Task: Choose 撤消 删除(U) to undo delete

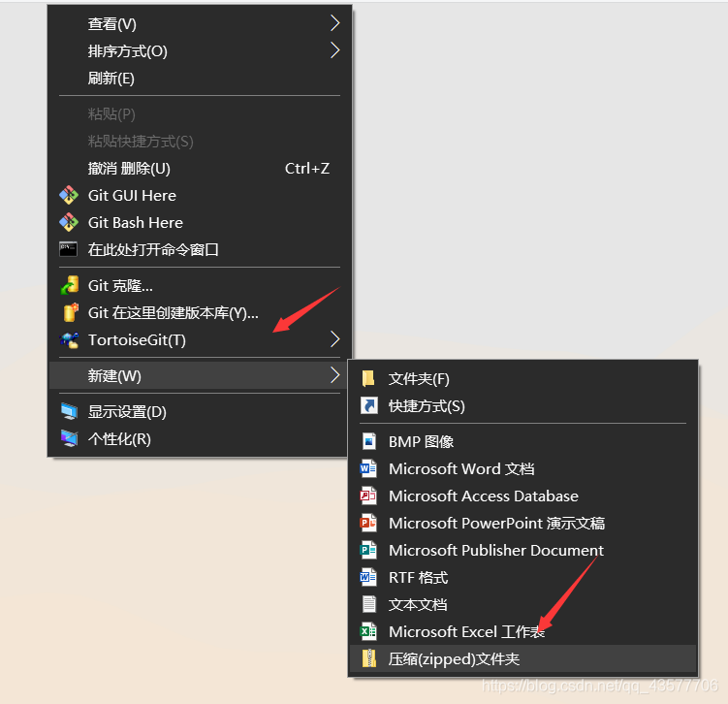Action: pos(129,168)
